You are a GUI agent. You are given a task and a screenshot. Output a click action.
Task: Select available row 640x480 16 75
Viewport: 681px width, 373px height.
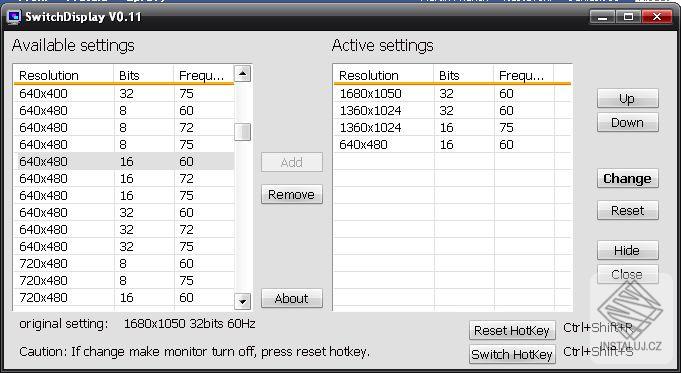click(124, 195)
